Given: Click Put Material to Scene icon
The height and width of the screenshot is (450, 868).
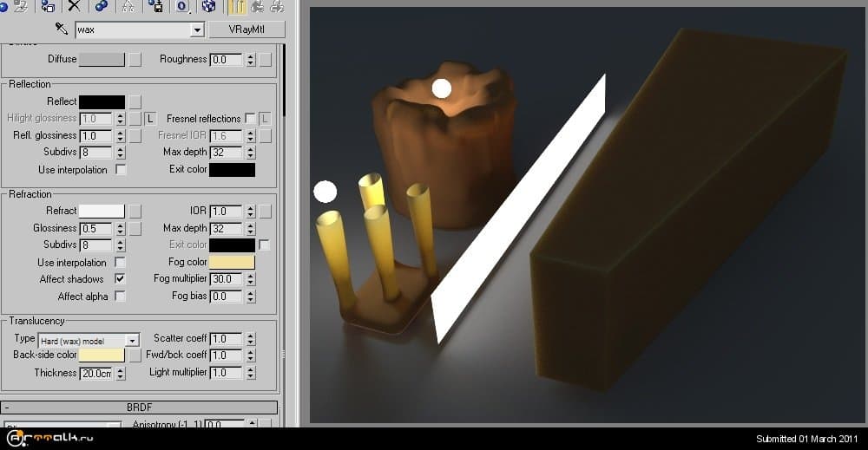Looking at the screenshot, I should 21,6.
